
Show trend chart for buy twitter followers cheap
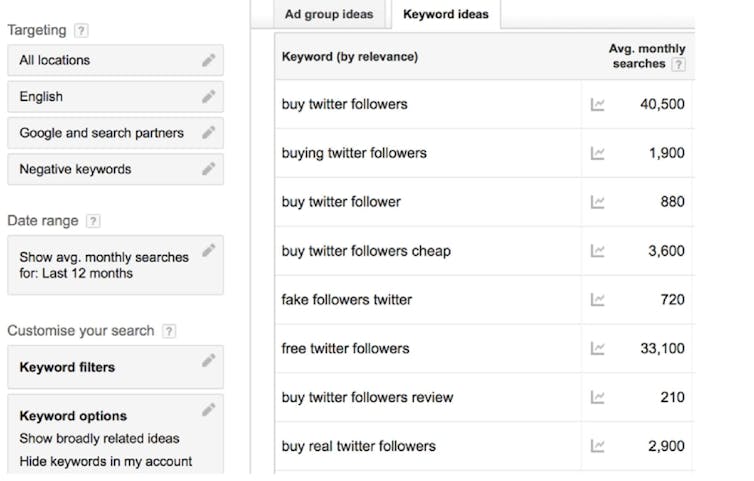[x=597, y=251]
